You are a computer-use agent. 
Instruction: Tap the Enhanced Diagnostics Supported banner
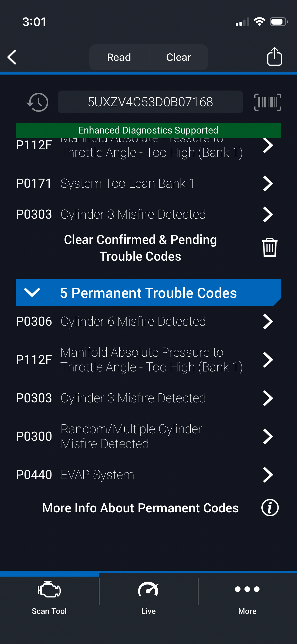pos(148,130)
